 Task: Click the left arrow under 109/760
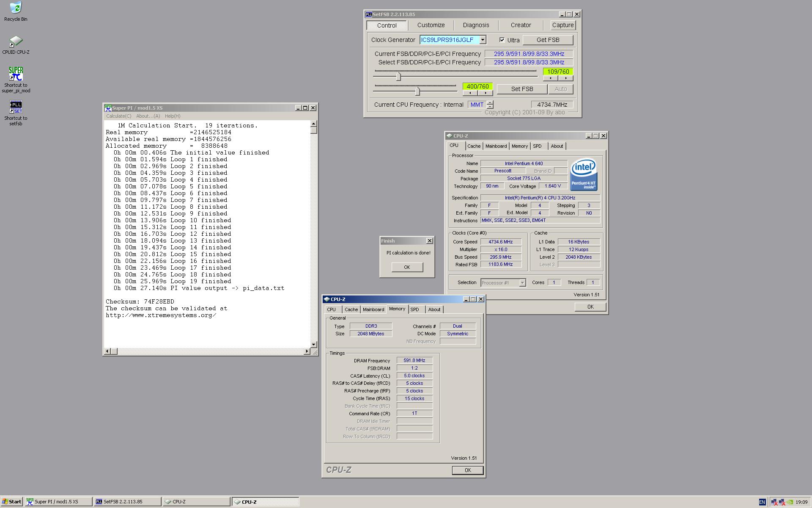(551, 78)
